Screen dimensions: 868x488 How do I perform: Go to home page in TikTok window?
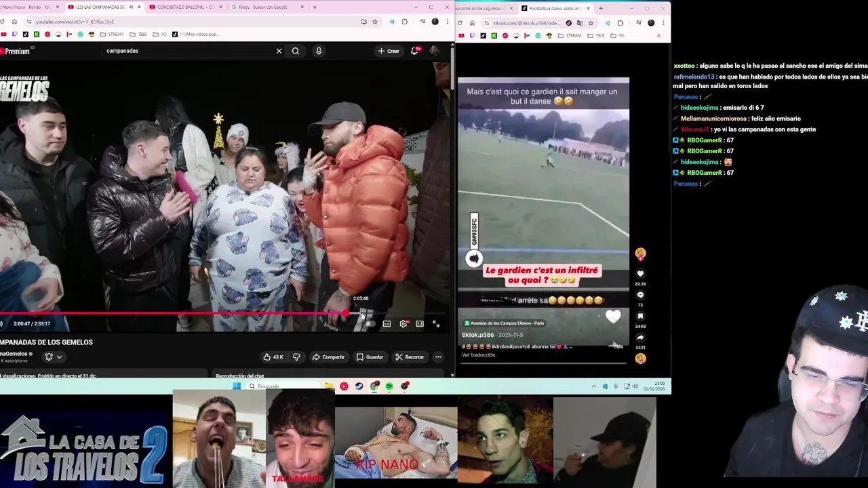click(x=473, y=23)
